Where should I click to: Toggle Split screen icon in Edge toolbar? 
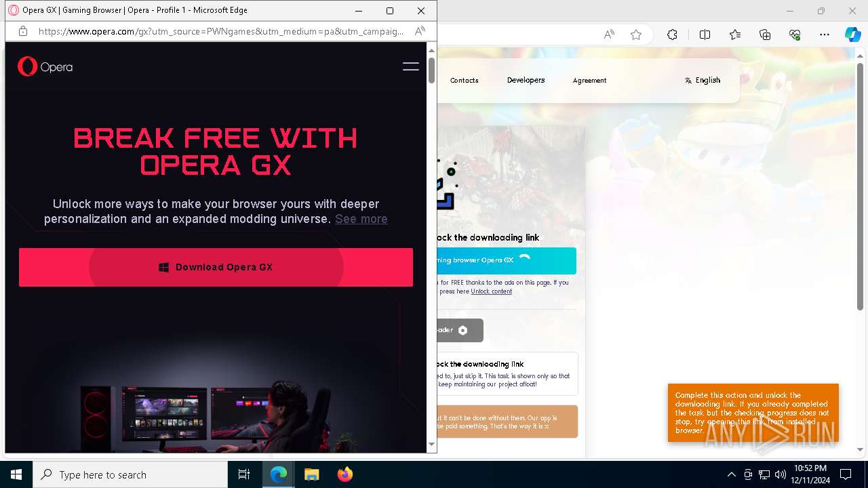coord(705,35)
